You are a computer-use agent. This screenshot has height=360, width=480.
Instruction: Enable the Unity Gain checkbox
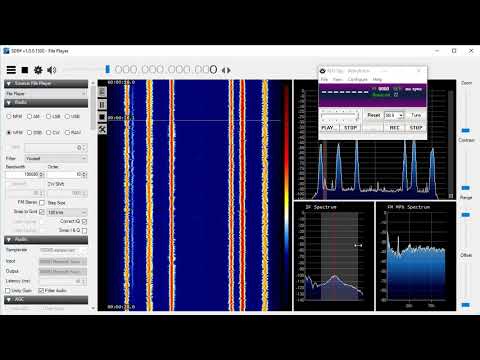(x=8, y=291)
